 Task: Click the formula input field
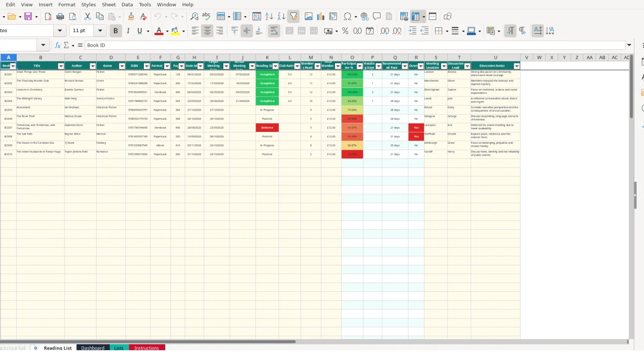(354, 46)
